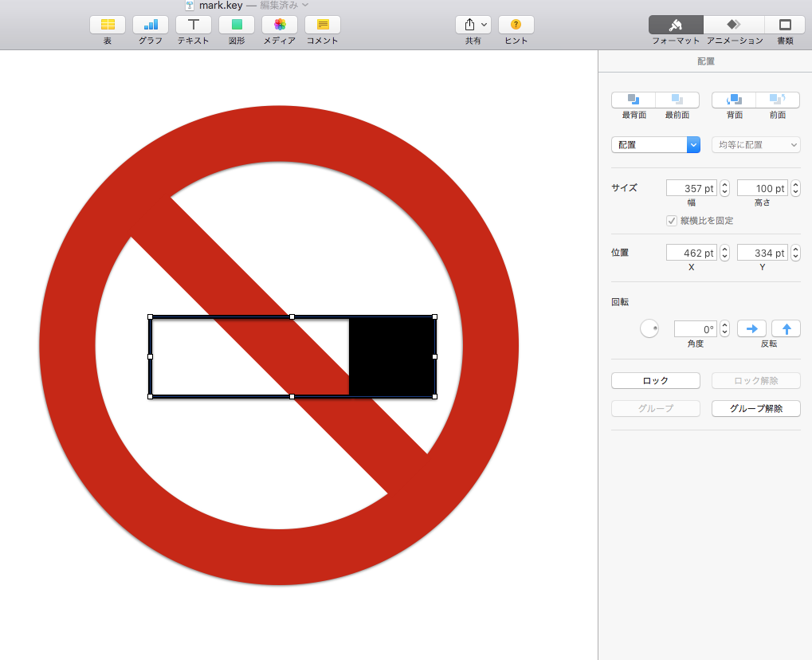812x660 pixels.
Task: Toggle 縦横比を固定 checkbox
Action: 672,221
